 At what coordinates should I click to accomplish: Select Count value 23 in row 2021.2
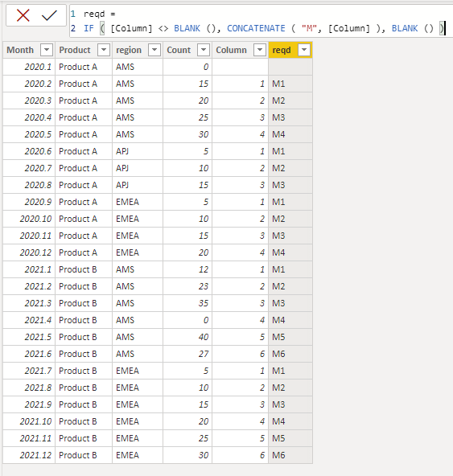pos(187,286)
